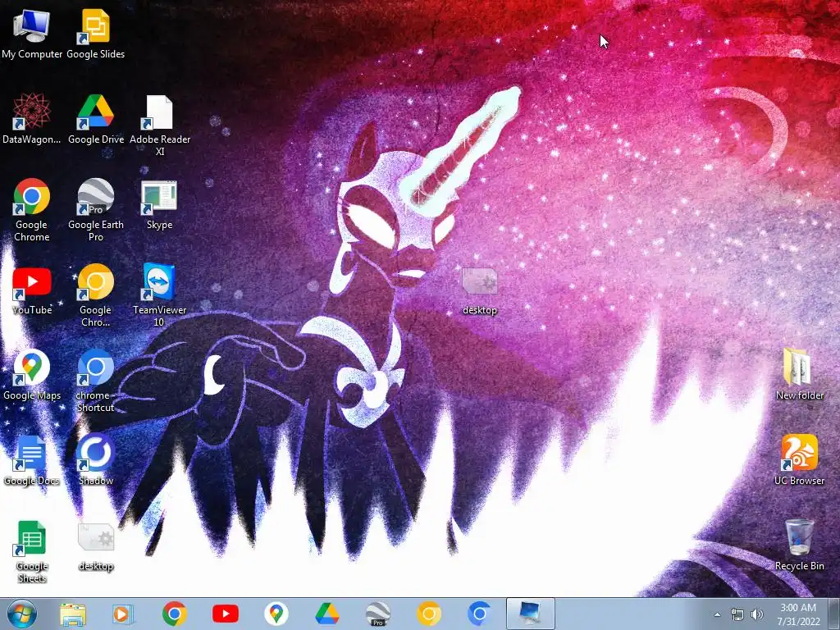Select the Shadow desktop shortcut
The width and height of the screenshot is (840, 630).
pyautogui.click(x=95, y=461)
